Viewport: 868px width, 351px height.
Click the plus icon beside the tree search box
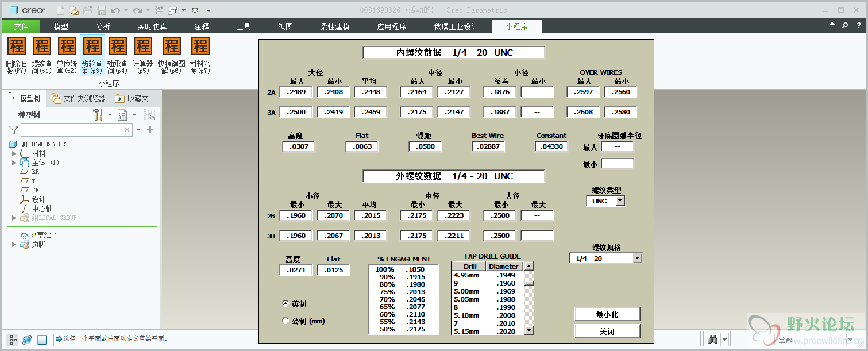coord(151,130)
